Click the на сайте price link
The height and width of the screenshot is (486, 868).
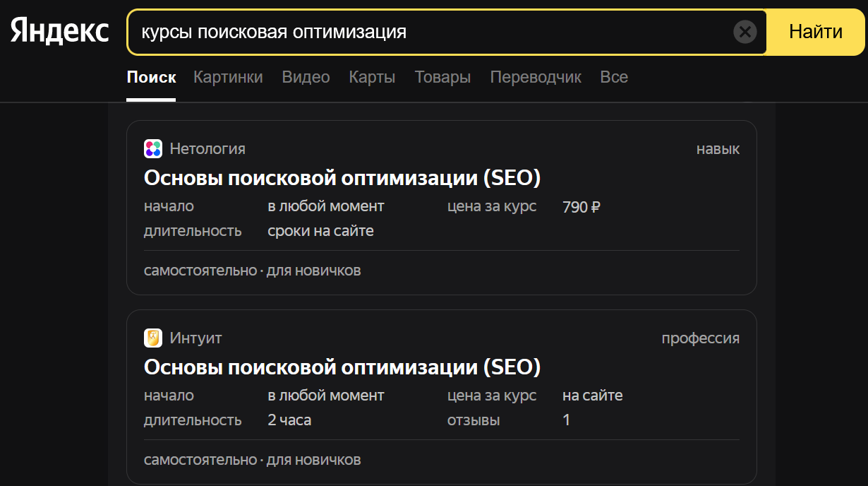coord(594,396)
